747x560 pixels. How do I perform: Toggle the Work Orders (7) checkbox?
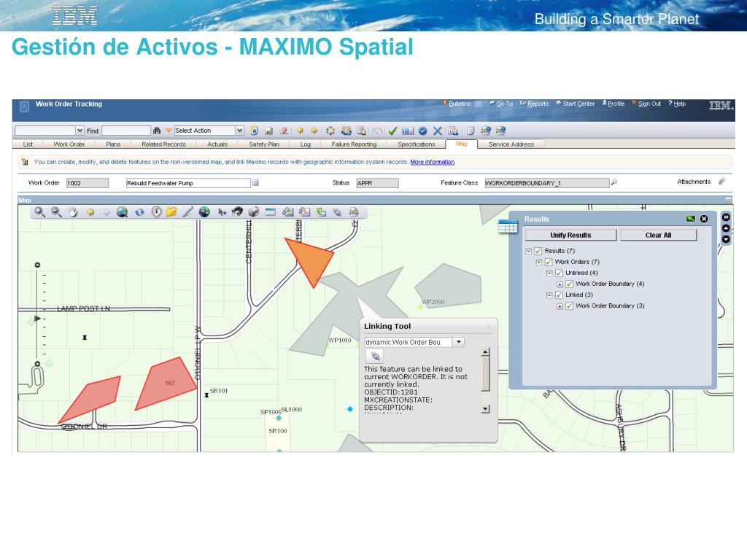tap(549, 262)
